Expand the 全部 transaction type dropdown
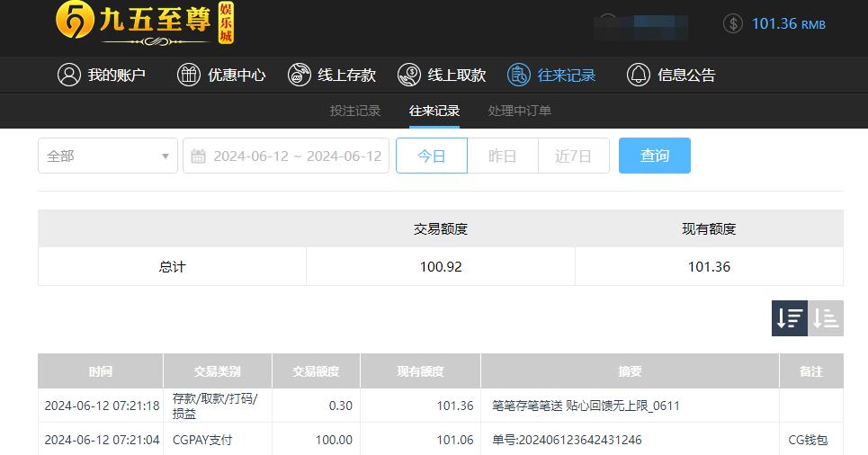868x455 pixels. [x=108, y=156]
